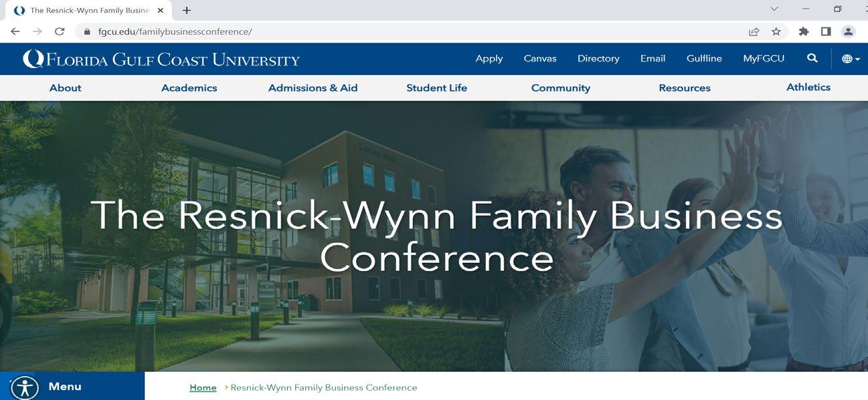This screenshot has width=868, height=400.
Task: Open a new tab with plus button
Action: [x=187, y=10]
